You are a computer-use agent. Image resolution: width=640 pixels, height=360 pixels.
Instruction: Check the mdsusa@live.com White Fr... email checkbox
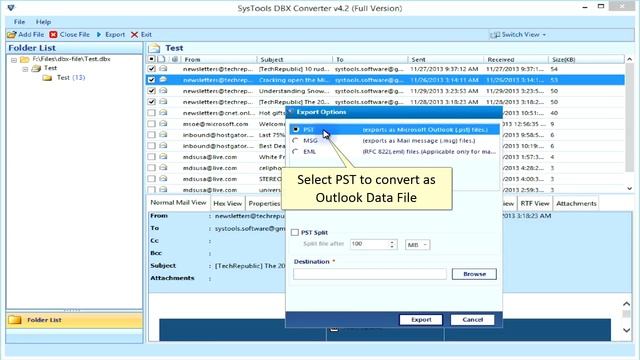pos(151,157)
